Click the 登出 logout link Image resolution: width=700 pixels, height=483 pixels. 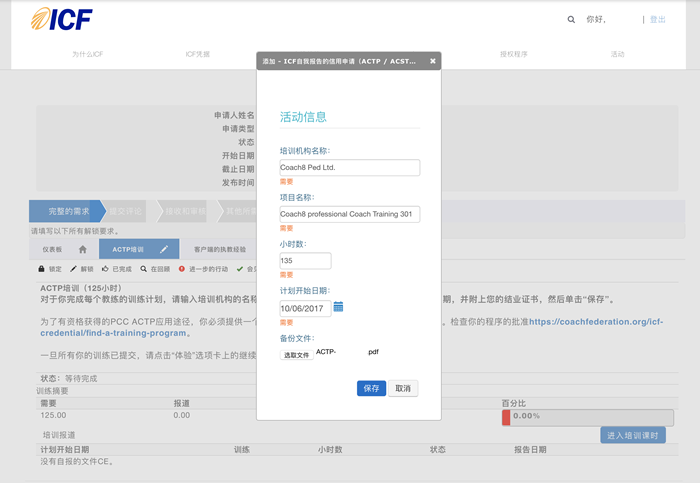click(x=657, y=19)
